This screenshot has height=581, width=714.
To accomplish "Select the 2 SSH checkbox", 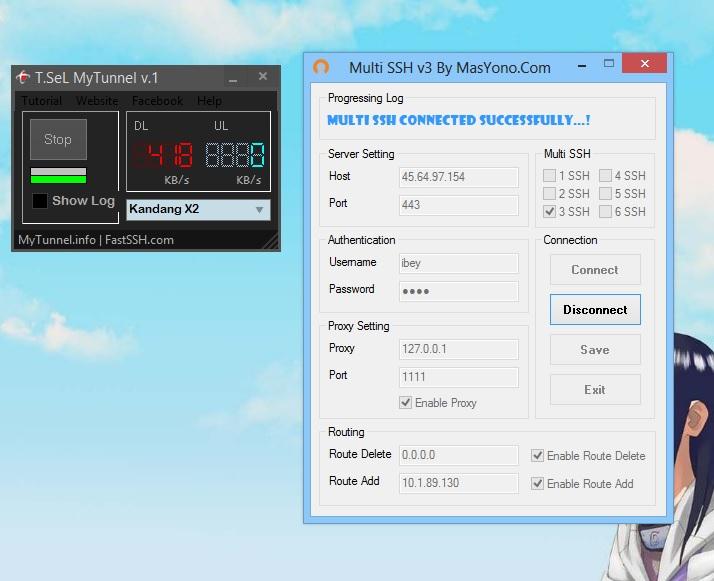I will coord(550,194).
